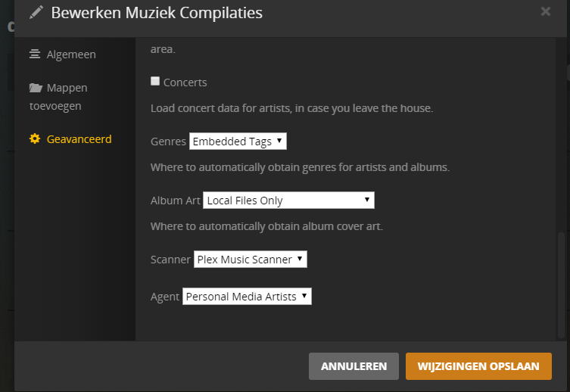Switch to the Algemeen tab

[71, 54]
